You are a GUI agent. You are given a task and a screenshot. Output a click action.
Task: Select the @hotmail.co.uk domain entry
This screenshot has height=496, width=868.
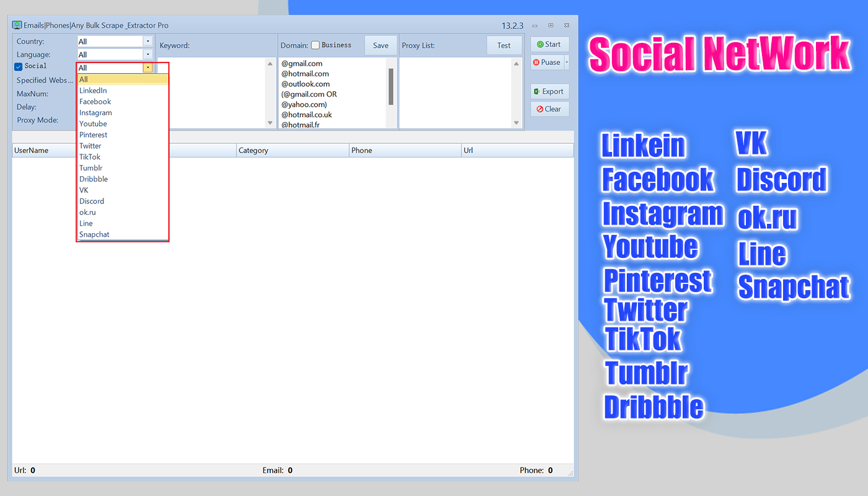tap(307, 115)
